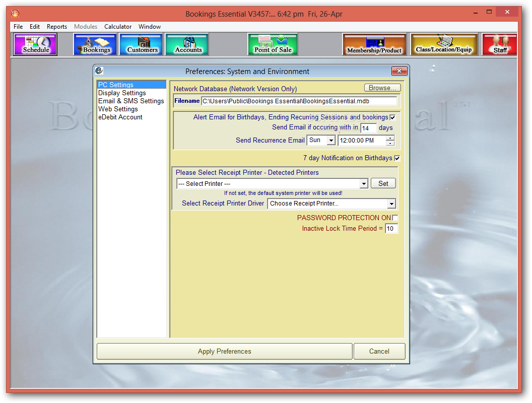Screen dimensions: 532x403
Task: Open the Schedule module
Action: point(35,44)
